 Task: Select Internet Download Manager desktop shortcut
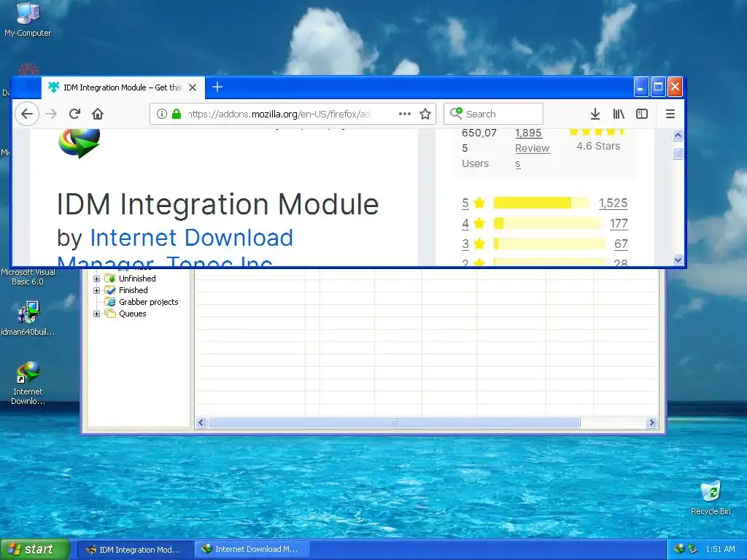tap(28, 384)
